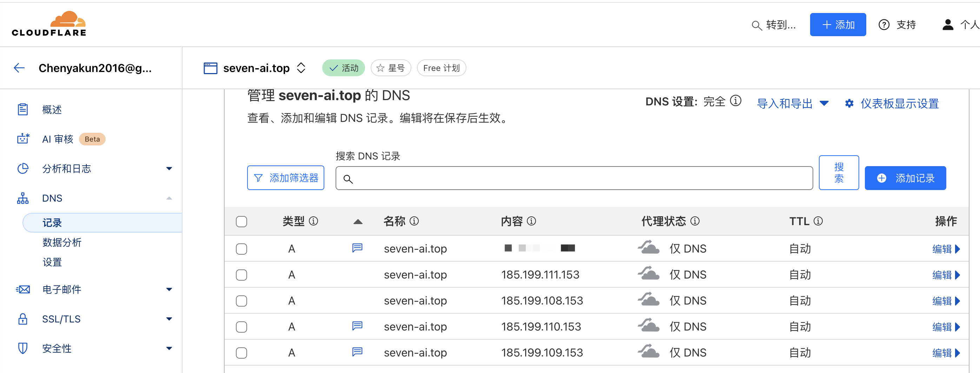
Task: Click the blue 添加 button in top bar
Action: point(838,25)
